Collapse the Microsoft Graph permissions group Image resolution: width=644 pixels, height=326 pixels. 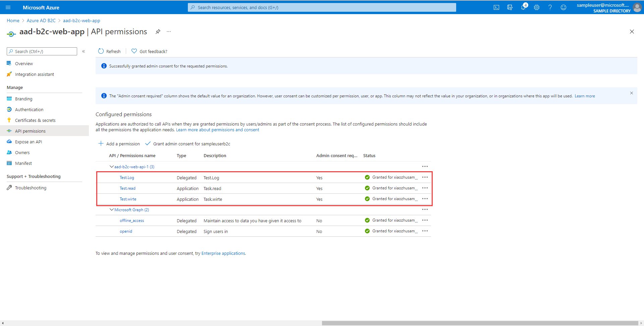[x=112, y=209]
